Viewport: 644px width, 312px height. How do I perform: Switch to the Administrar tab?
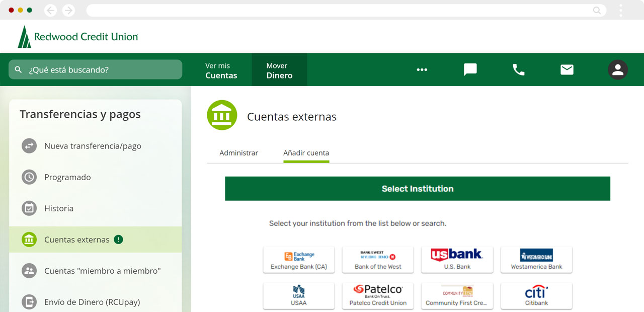click(239, 153)
